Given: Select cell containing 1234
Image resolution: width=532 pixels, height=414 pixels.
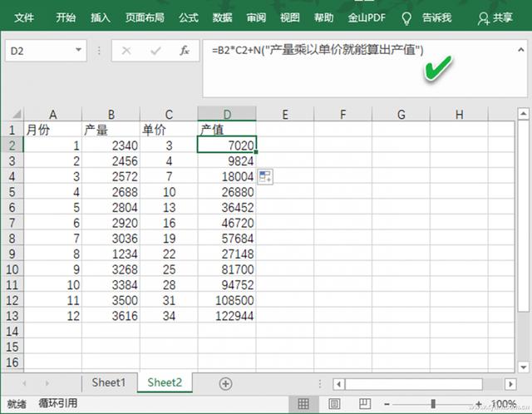Looking at the screenshot, I should click(x=111, y=254).
